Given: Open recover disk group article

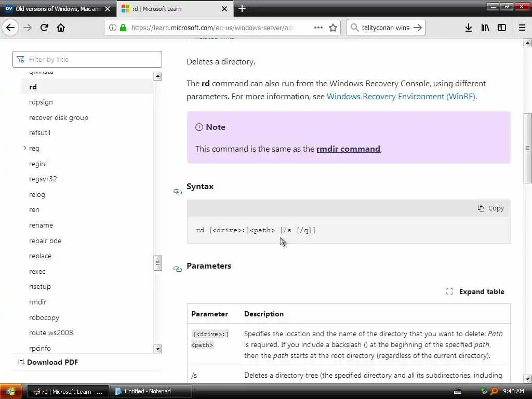Looking at the screenshot, I should click(x=59, y=117).
